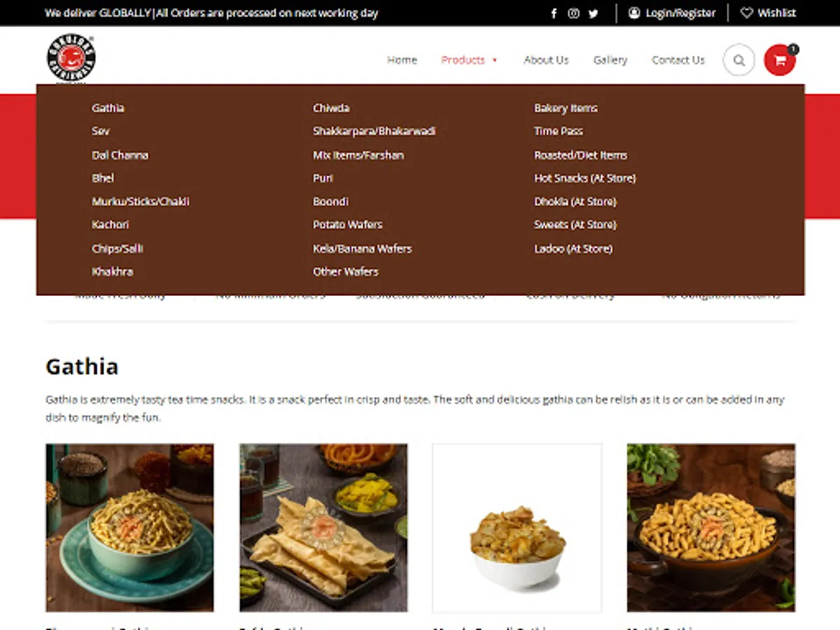The width and height of the screenshot is (840, 630).
Task: Click the Login/Register user icon
Action: click(634, 13)
